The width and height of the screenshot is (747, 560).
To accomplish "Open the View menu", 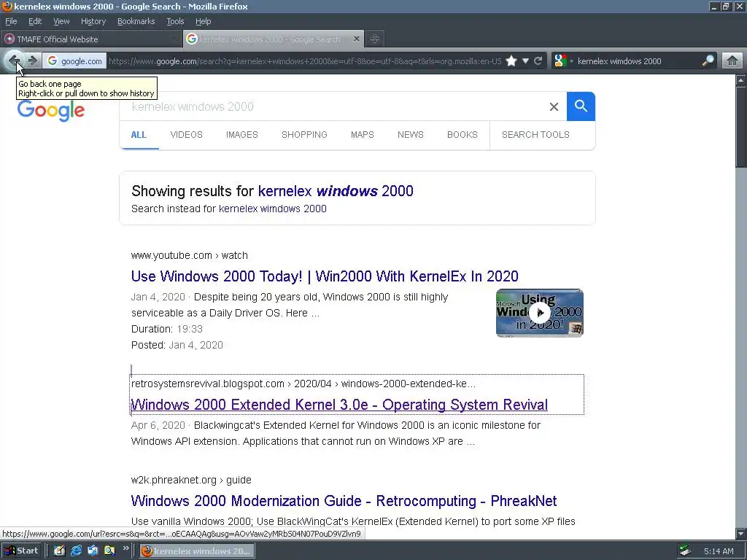I will pyautogui.click(x=61, y=21).
